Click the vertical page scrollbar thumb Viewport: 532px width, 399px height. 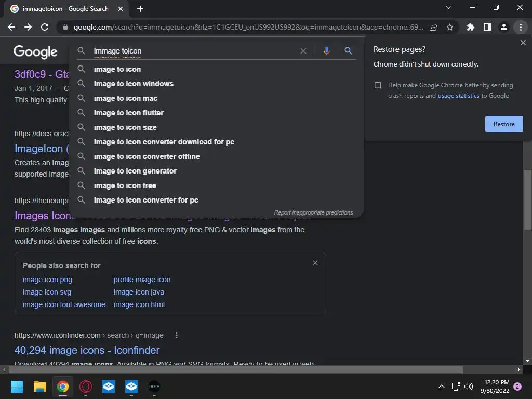(527, 200)
